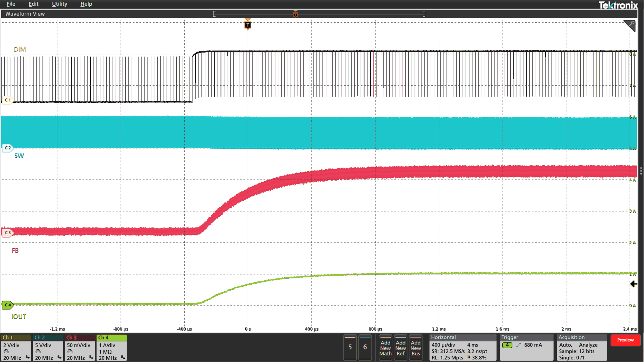This screenshot has width=644, height=362.
Task: Open the Trigger configuration badge
Action: [527, 347]
